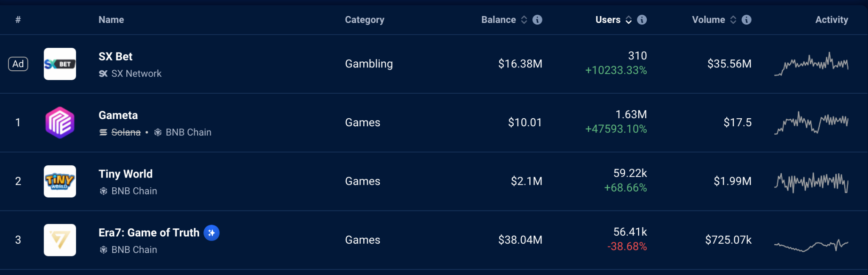Click the Gameta purple cube logo
Viewport: 868px width, 275px height.
(x=60, y=122)
